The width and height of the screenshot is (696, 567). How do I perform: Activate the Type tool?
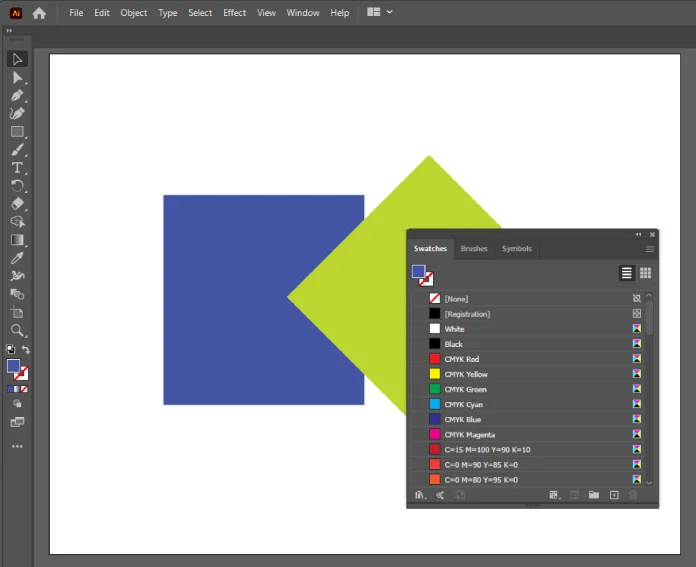click(x=17, y=167)
